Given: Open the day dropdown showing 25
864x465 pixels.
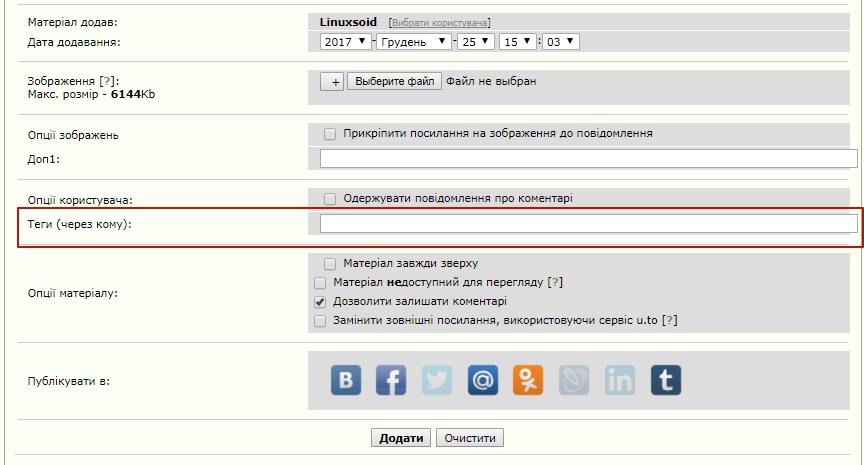Looking at the screenshot, I should 477,42.
